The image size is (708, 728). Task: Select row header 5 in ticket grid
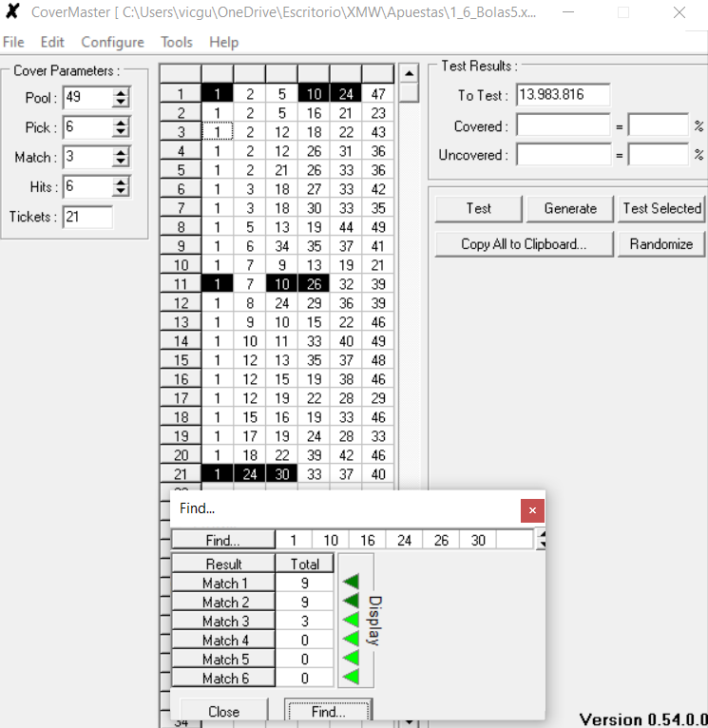click(181, 170)
